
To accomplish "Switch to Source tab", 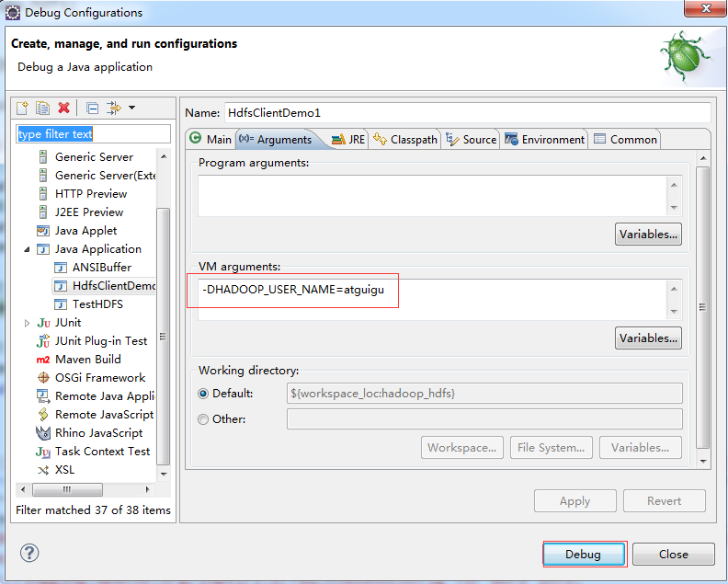I will click(x=471, y=140).
